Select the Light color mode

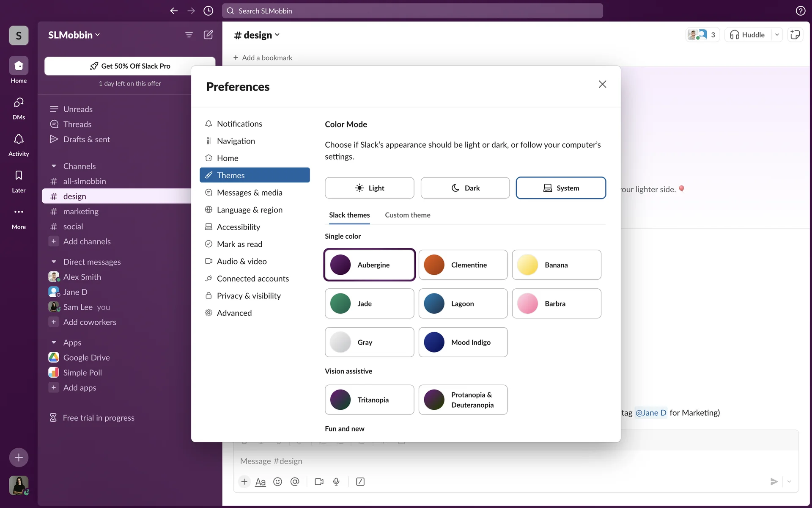point(369,188)
